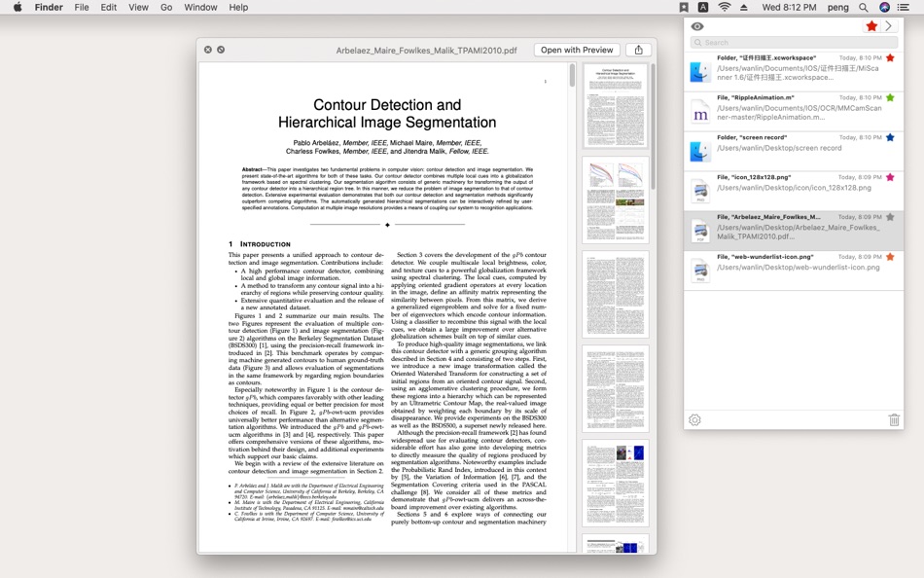924x578 pixels.
Task: Click the input source 'A' menu bar icon
Action: [703, 7]
